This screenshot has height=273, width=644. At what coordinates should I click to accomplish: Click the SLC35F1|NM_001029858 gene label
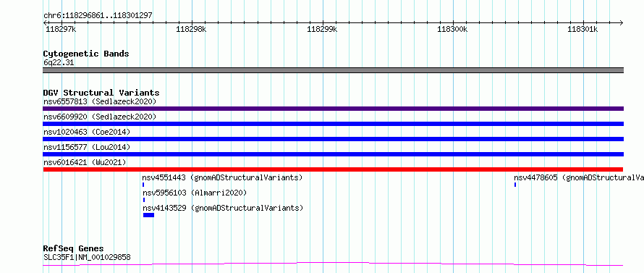[87, 258]
